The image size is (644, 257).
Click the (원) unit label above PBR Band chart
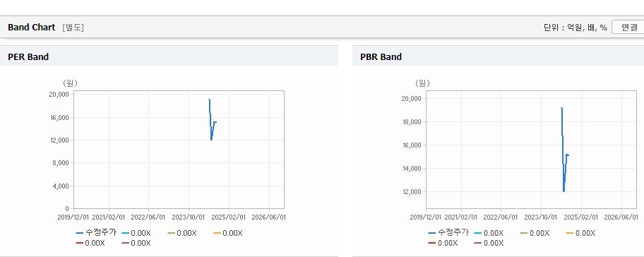(422, 83)
